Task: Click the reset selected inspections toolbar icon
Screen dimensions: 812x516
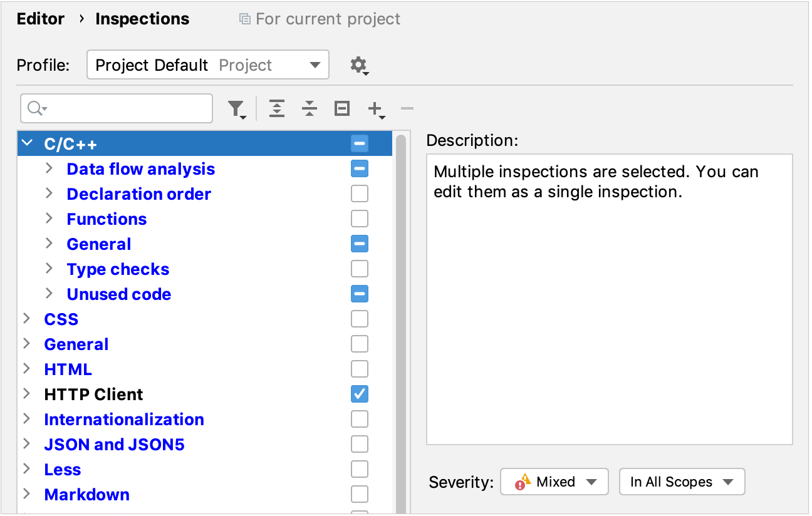Action: point(341,108)
